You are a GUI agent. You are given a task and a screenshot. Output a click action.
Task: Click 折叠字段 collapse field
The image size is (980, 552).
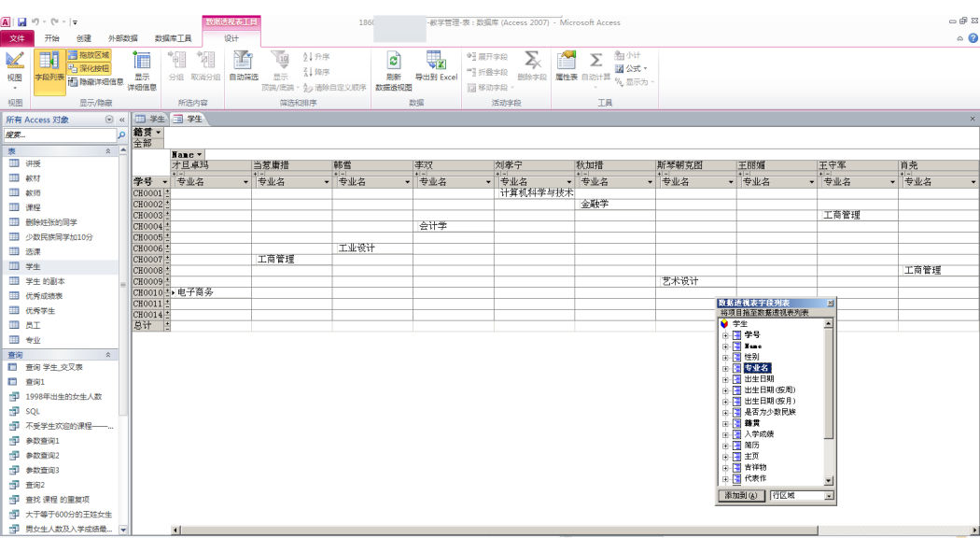click(x=487, y=72)
